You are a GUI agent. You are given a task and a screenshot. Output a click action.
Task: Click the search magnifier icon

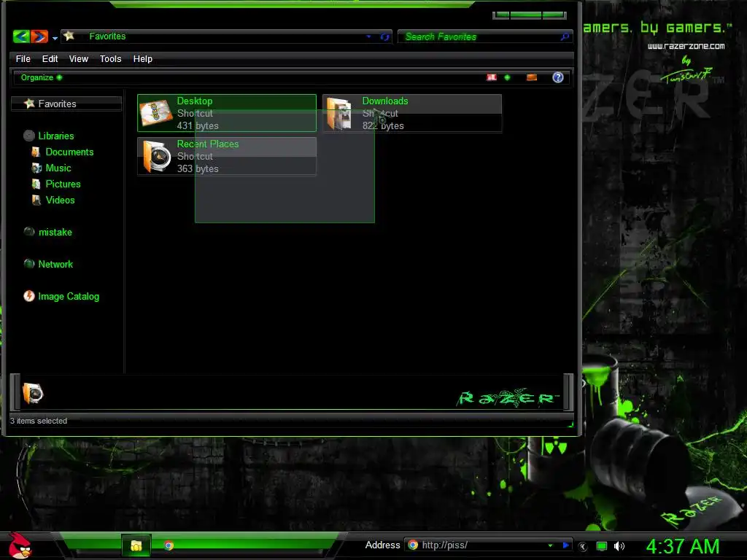pyautogui.click(x=565, y=36)
